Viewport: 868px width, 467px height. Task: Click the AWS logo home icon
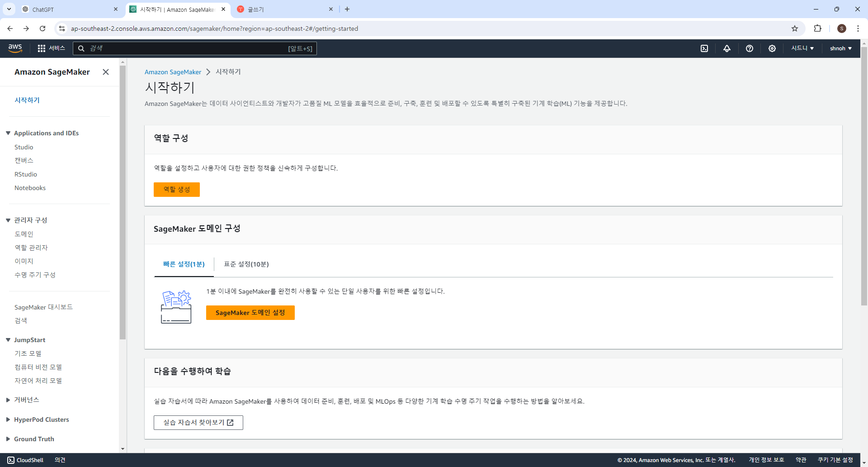(15, 48)
